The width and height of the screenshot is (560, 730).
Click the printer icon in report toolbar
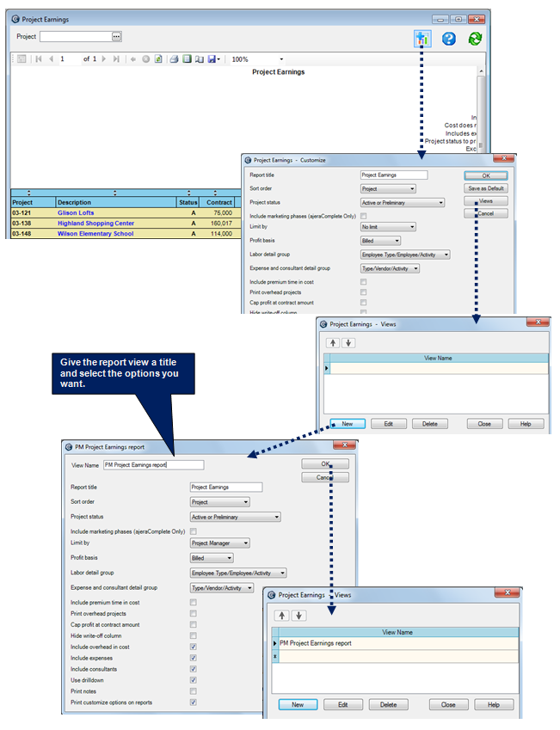coord(174,59)
